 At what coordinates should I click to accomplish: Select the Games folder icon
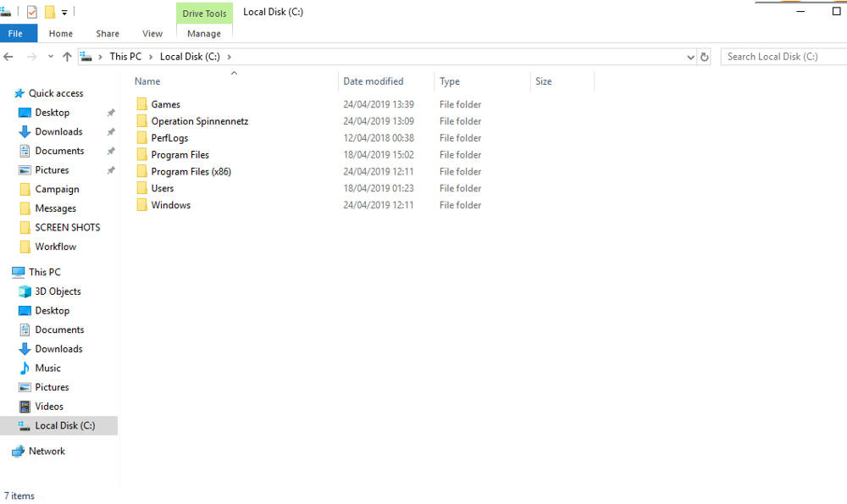tap(142, 103)
